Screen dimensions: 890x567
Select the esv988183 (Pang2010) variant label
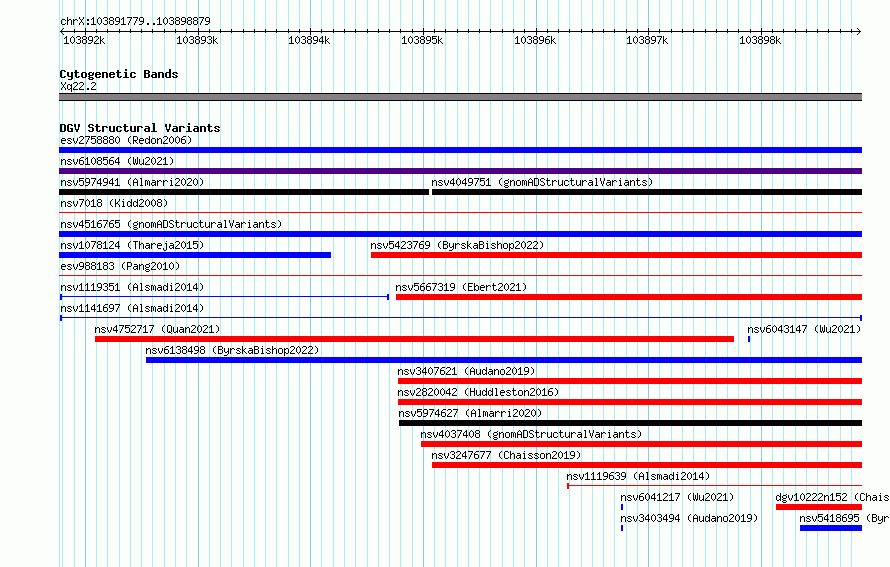click(120, 266)
